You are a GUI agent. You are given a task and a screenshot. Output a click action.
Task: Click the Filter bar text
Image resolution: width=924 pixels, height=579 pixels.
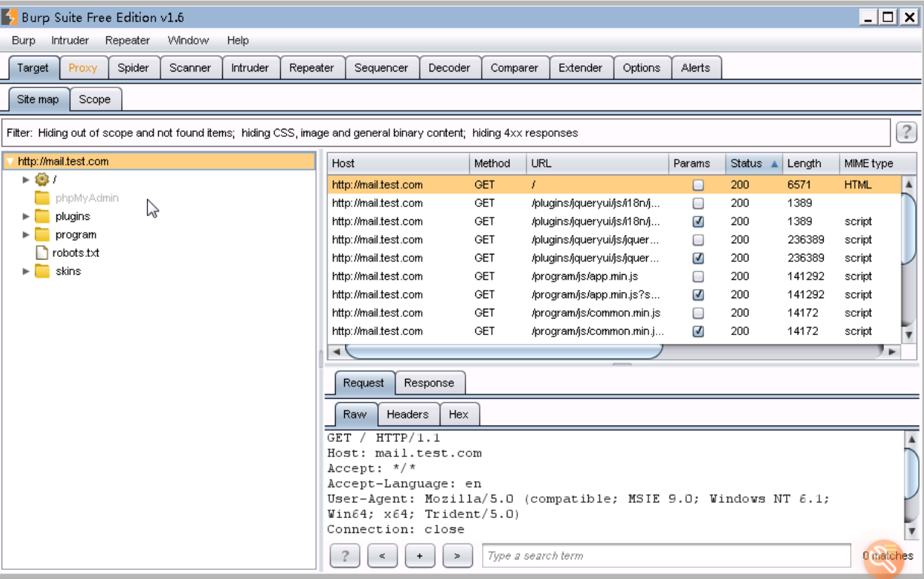click(x=292, y=133)
